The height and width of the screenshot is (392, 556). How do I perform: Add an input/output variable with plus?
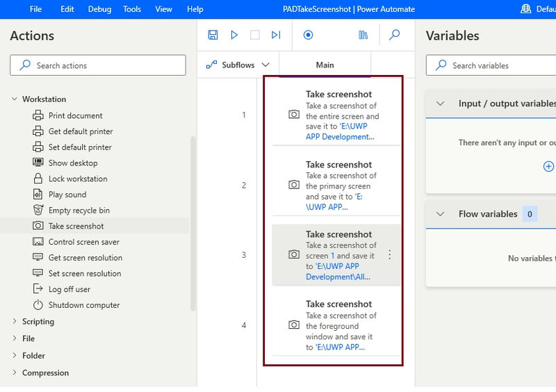click(548, 166)
